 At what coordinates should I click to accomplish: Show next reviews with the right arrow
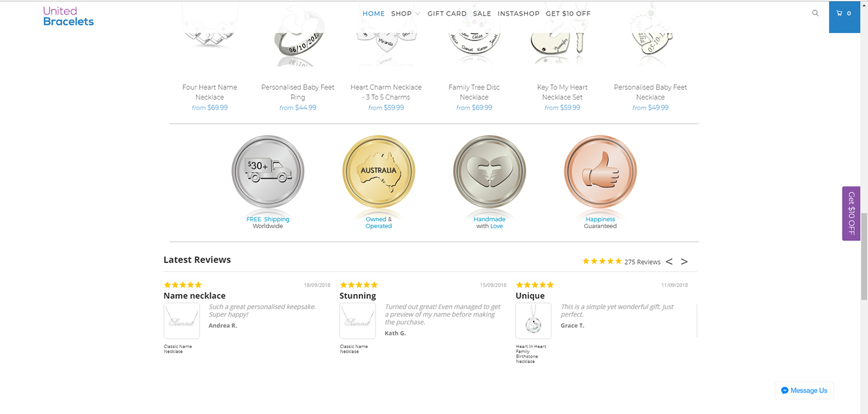coord(684,261)
